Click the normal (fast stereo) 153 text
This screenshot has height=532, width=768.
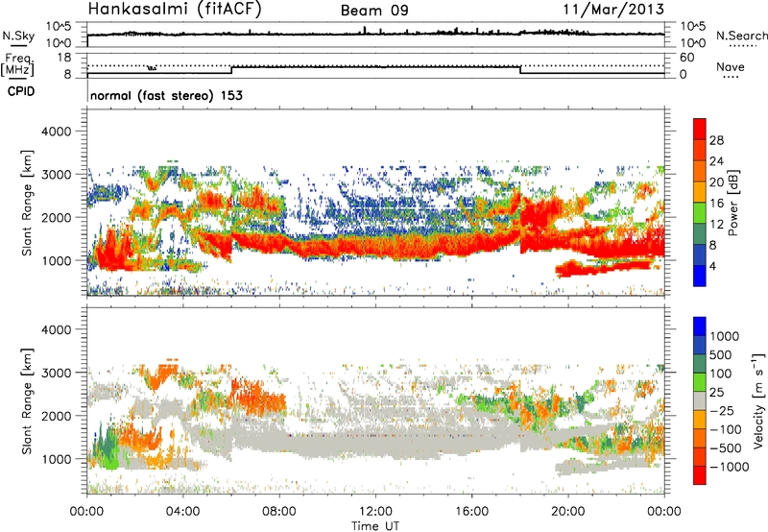[166, 95]
